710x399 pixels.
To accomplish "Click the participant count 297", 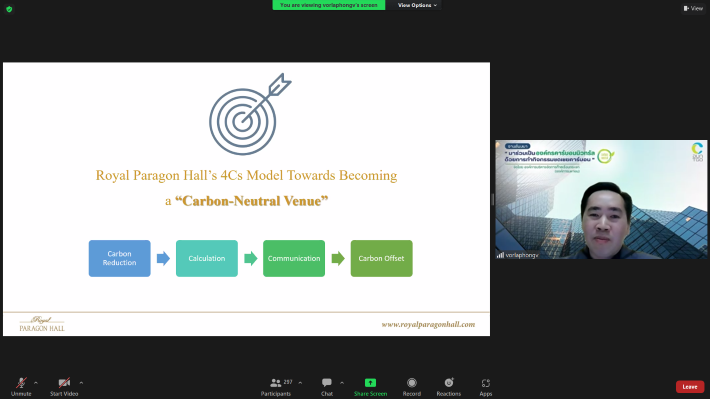I will pyautogui.click(x=288, y=382).
